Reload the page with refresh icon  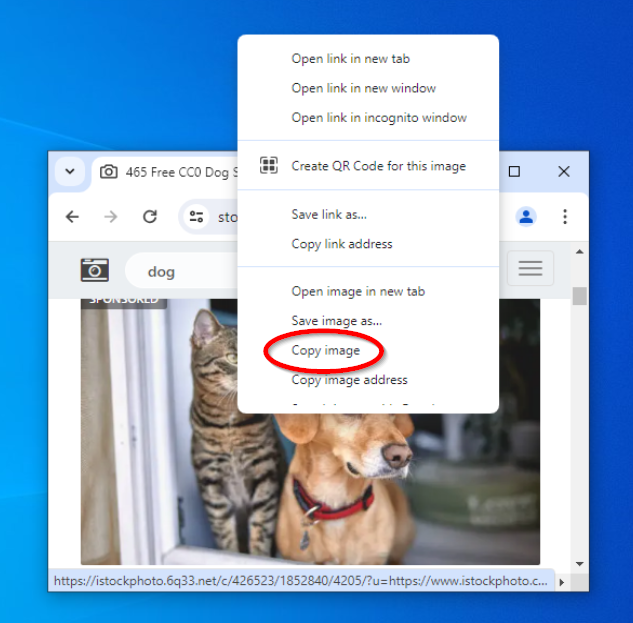point(150,217)
